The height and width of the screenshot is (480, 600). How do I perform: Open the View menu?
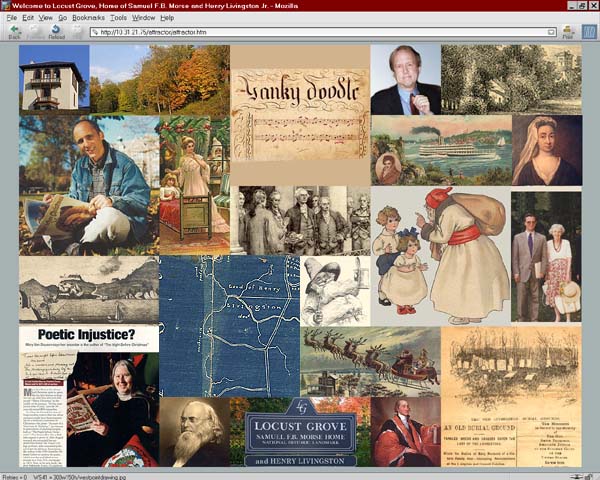pyautogui.click(x=46, y=18)
